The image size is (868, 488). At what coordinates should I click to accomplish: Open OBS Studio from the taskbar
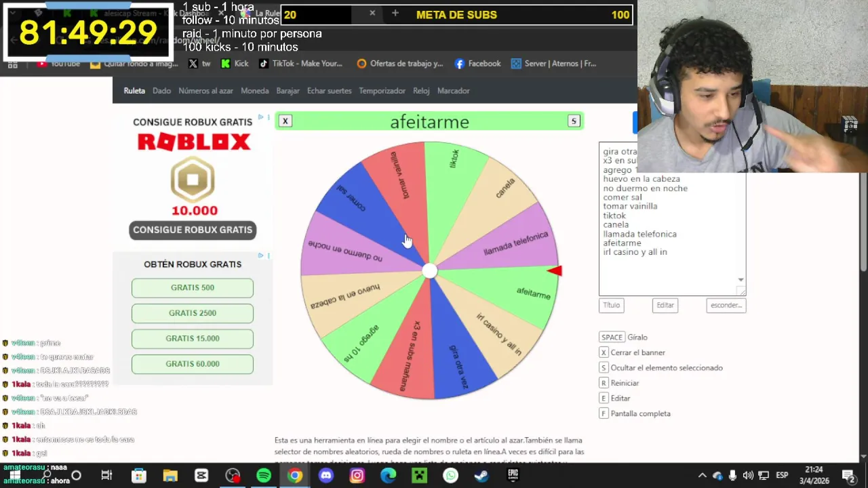coord(233,476)
